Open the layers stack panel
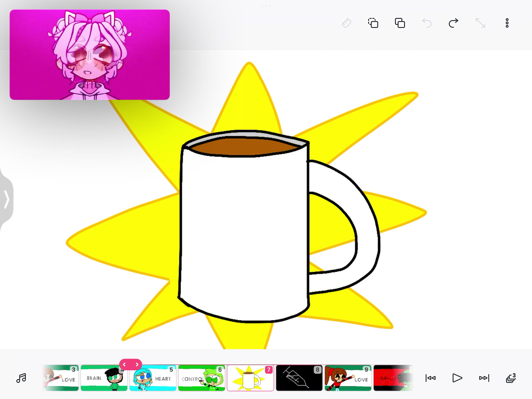The width and height of the screenshot is (532, 399). click(511, 378)
